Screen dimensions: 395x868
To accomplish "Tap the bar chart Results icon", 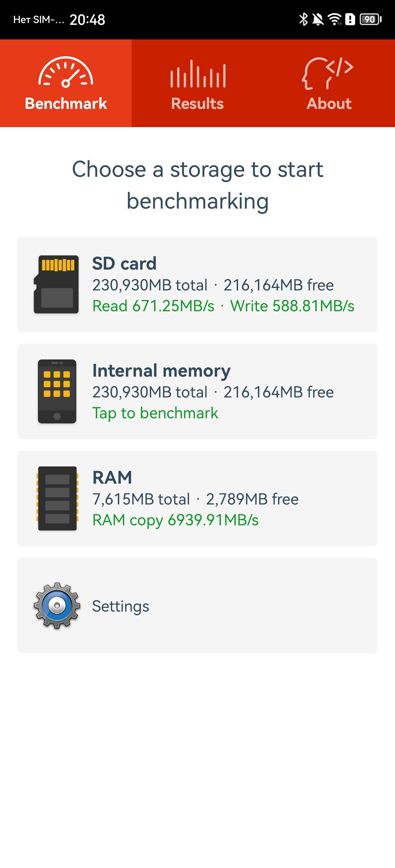I will coord(198,73).
